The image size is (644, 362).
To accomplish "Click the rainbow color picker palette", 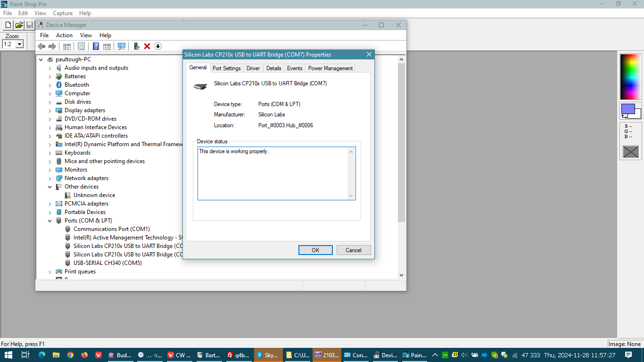I will tap(631, 77).
